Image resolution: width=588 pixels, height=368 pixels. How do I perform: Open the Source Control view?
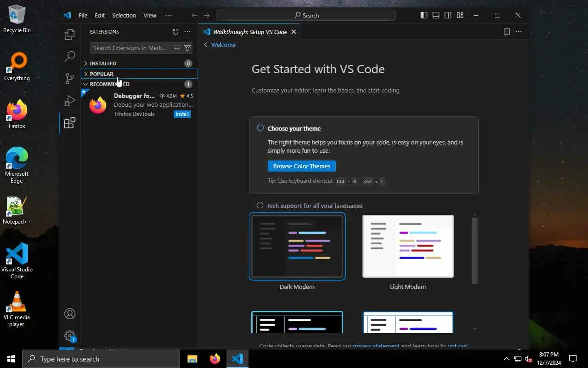pyautogui.click(x=69, y=79)
